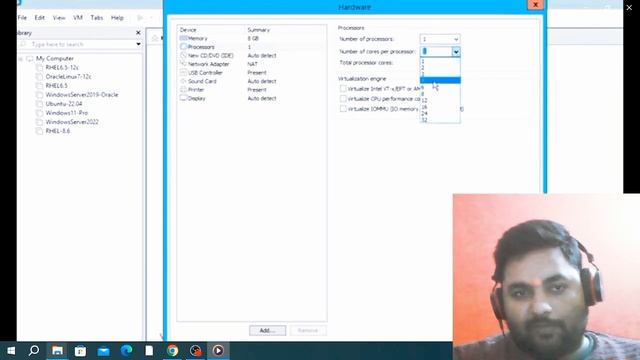The image size is (640, 360).
Task: Open Microsoft Edge from the taskbar
Action: (127, 351)
